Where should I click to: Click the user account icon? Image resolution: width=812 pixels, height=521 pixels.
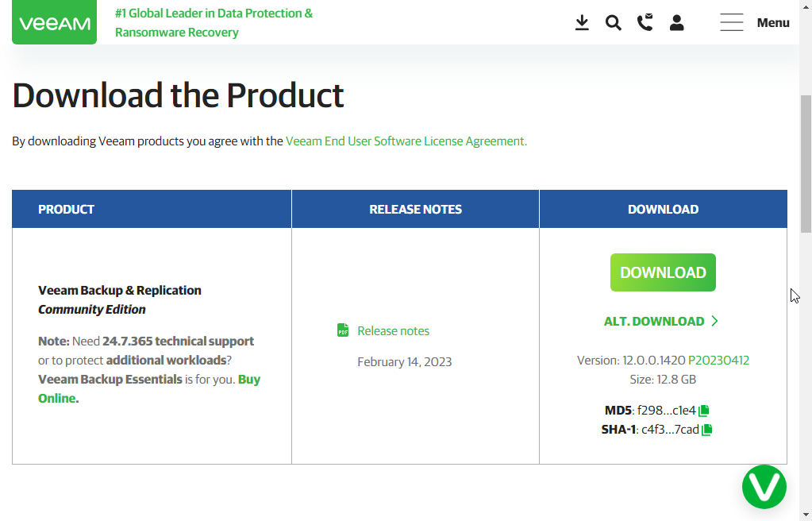click(x=676, y=23)
